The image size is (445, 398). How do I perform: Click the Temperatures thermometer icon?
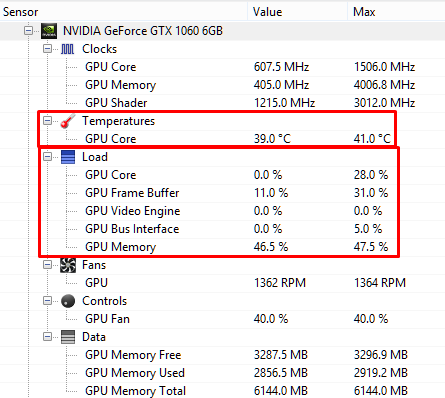[68, 121]
